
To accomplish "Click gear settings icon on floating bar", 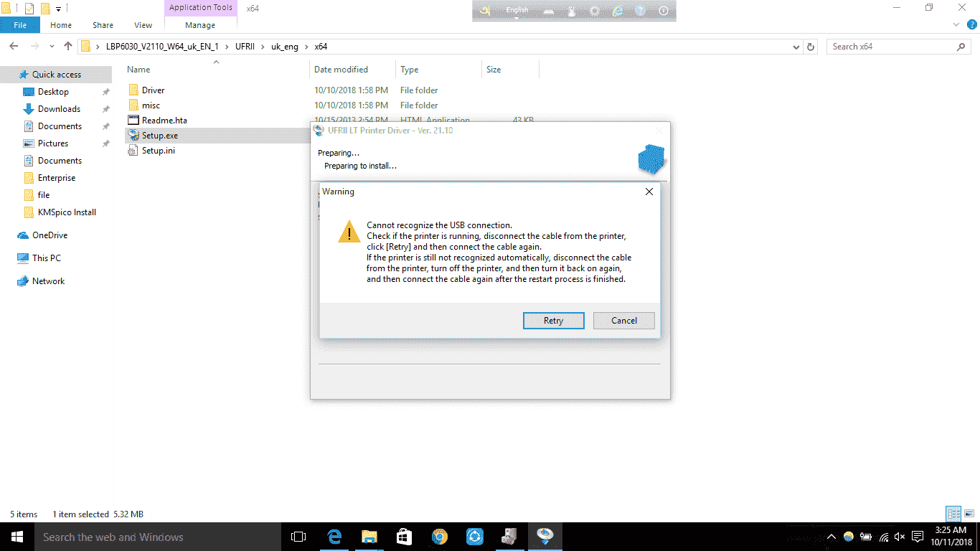I will [595, 11].
